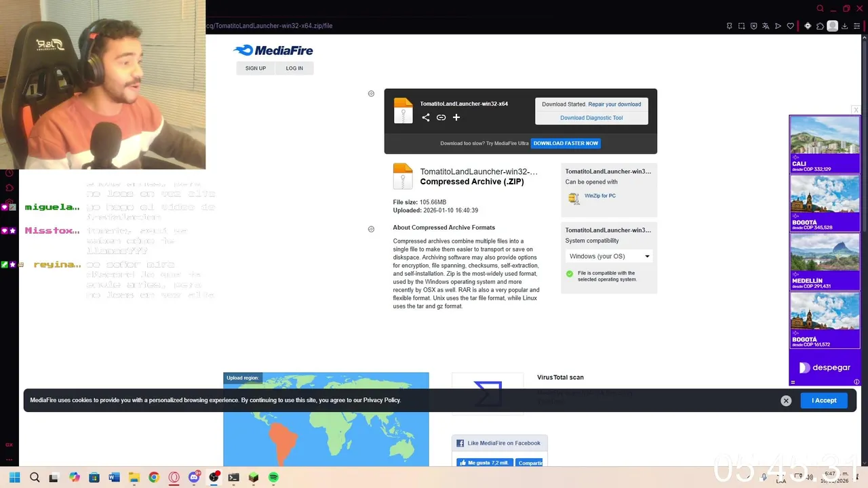Open the Cali destination ad tile
This screenshot has height=488, width=868.
coord(825,144)
